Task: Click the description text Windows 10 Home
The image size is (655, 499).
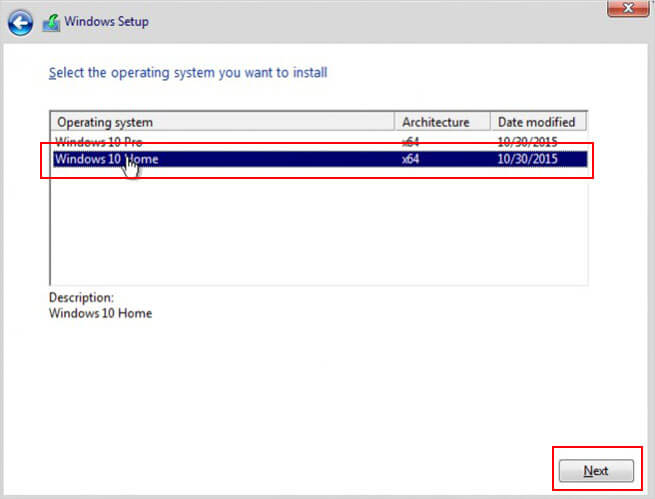Action: [100, 313]
